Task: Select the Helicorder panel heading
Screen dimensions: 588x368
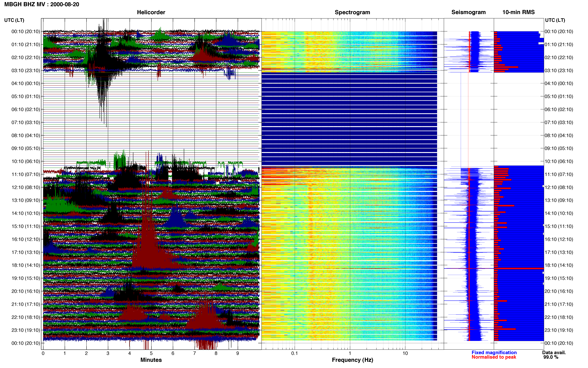Action: click(x=151, y=12)
